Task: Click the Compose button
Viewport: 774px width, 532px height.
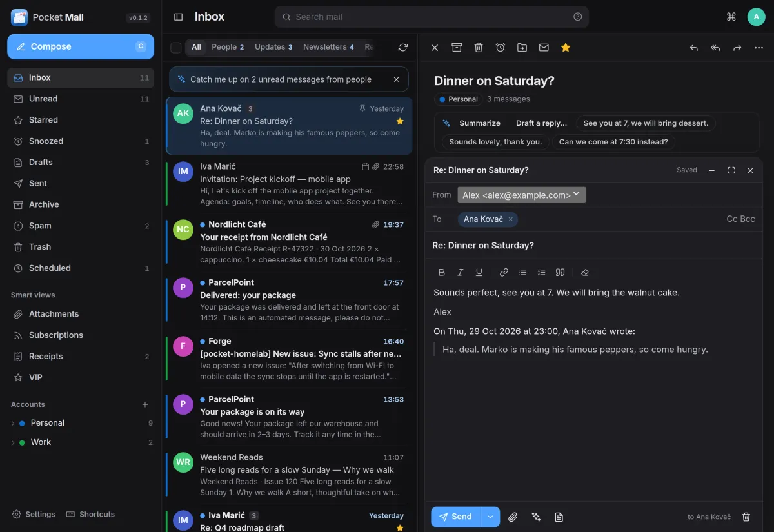Action: 81,46
